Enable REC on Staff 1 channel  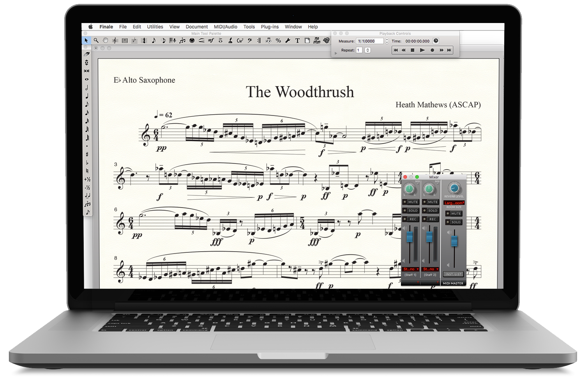click(x=412, y=219)
